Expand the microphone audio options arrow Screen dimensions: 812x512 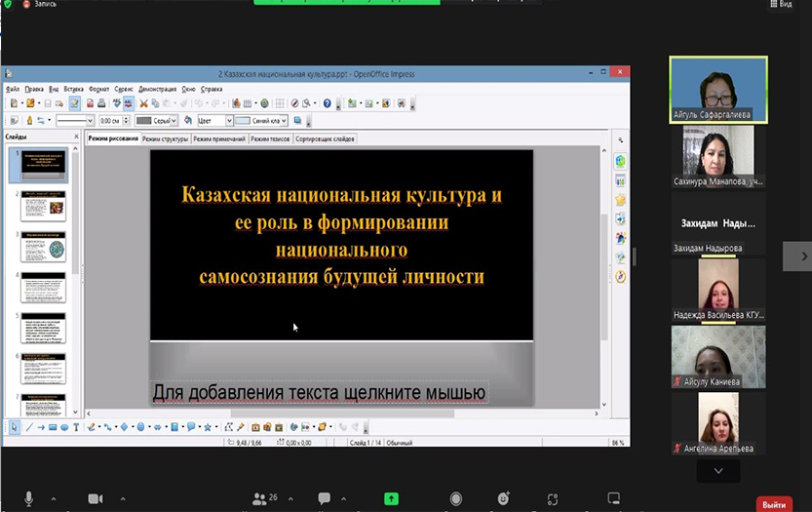(53, 498)
